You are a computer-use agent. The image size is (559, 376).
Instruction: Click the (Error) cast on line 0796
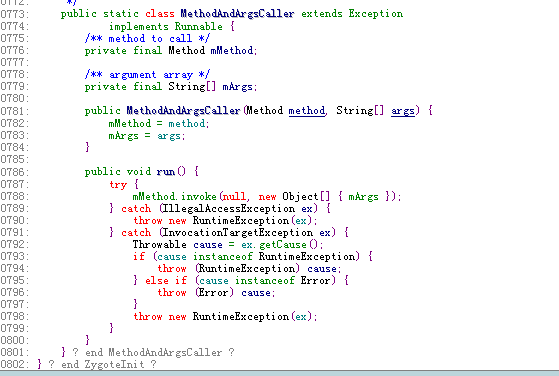point(214,293)
